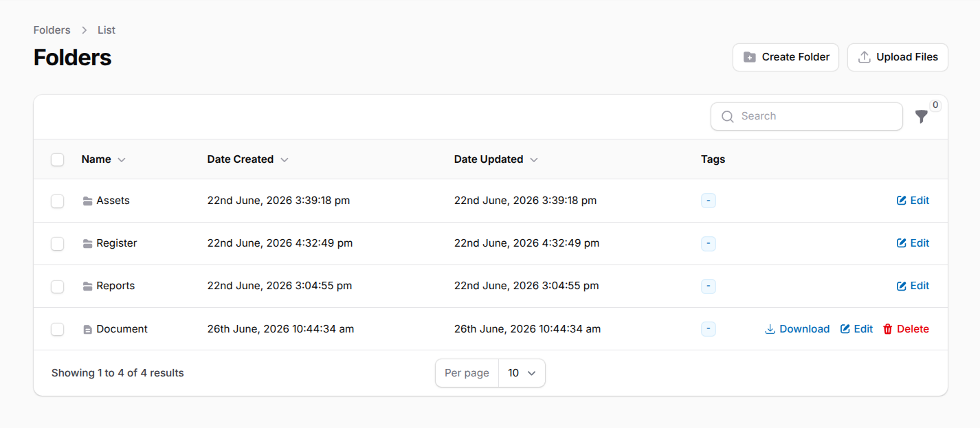Open the Document file name
Viewport: 980px width, 428px height.
(x=122, y=329)
